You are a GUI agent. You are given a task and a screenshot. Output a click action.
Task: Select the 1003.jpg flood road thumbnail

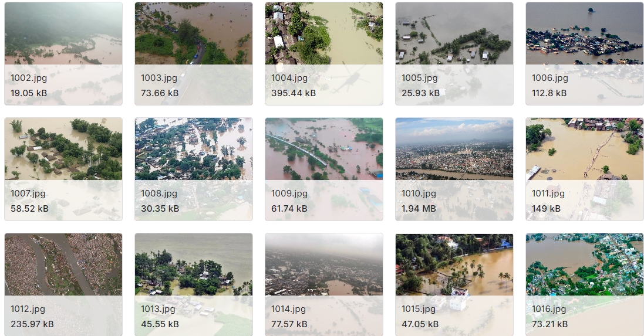194,33
